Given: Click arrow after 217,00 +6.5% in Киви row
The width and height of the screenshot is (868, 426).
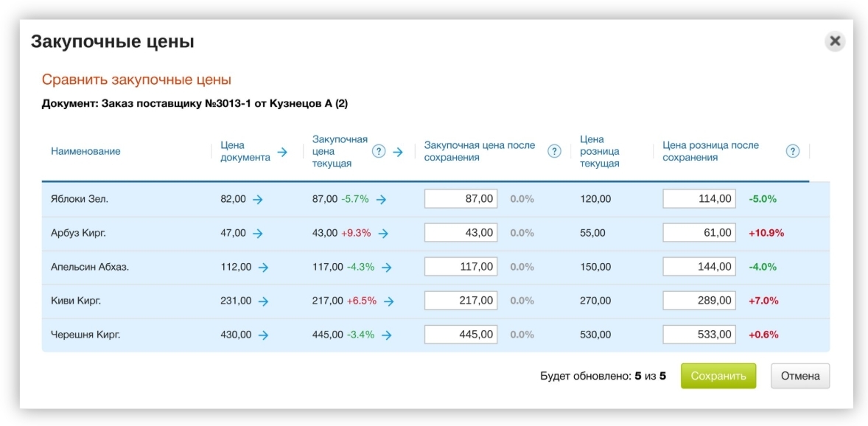Looking at the screenshot, I should pyautogui.click(x=388, y=301).
